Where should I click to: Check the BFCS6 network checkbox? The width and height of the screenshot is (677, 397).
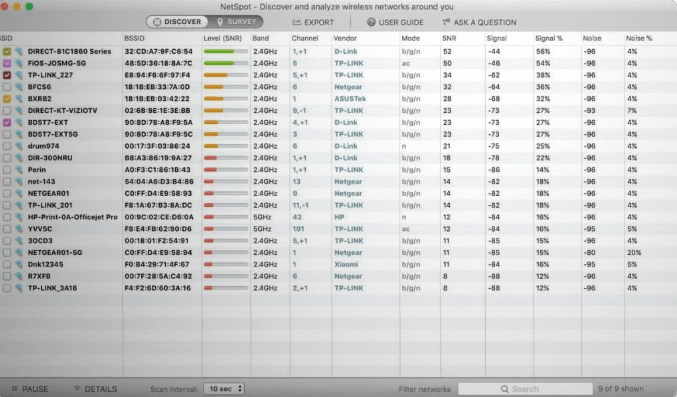[7, 87]
